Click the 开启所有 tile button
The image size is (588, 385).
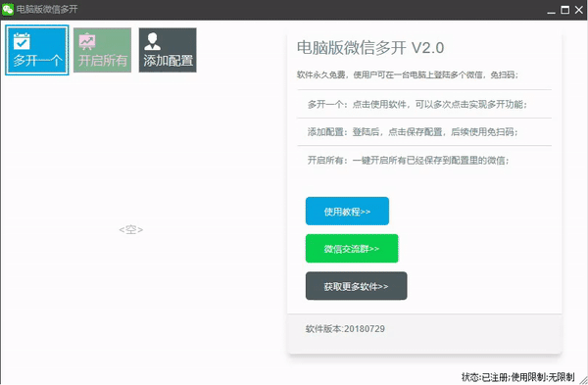pos(102,50)
